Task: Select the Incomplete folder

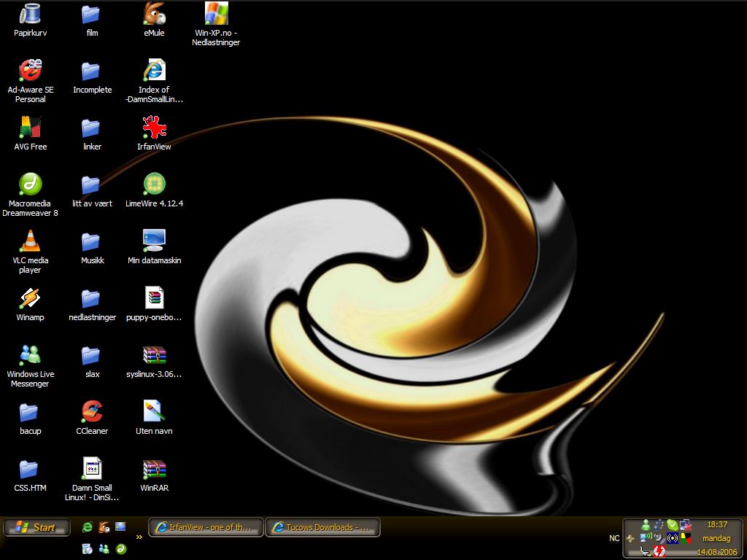Action: 92,77
